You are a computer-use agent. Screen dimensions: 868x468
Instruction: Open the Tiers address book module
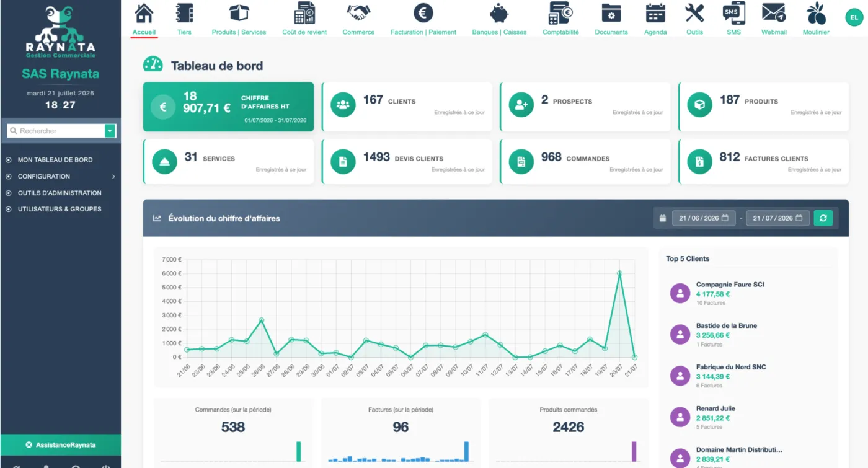tap(184, 12)
